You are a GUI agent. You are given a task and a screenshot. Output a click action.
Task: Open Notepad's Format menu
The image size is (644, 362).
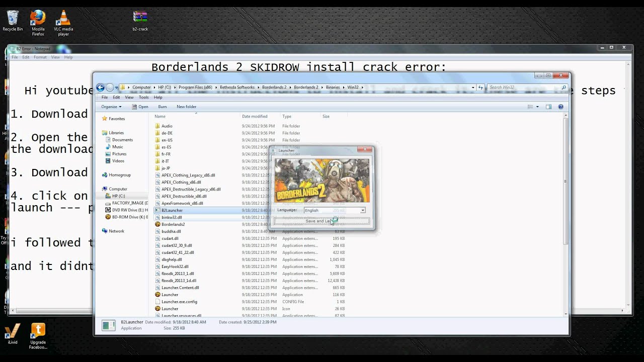[x=40, y=57]
